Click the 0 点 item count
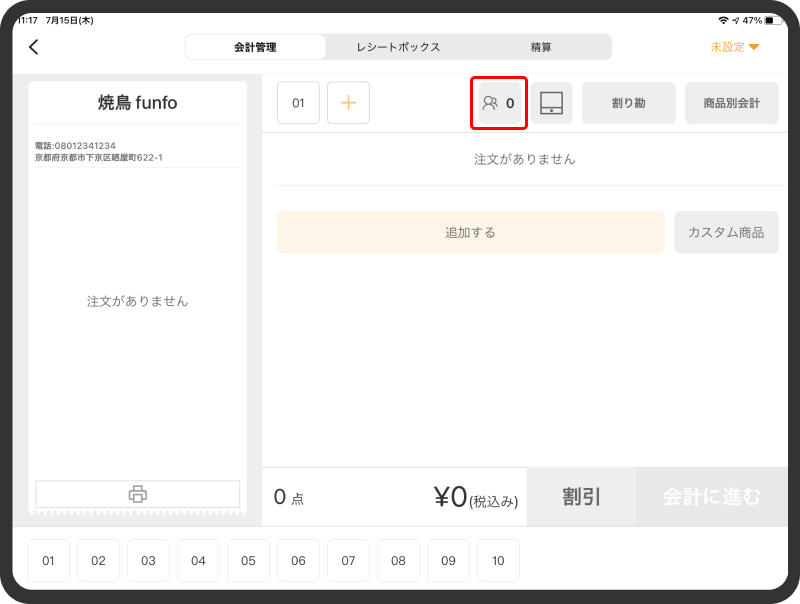800x604 pixels. coord(289,497)
